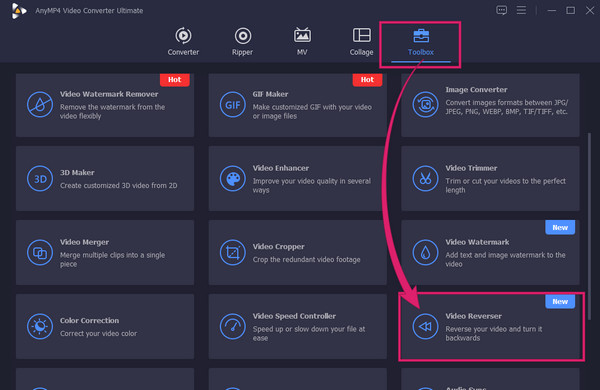Click the AnyMP4 app logo
The height and width of the screenshot is (390, 600).
18,11
